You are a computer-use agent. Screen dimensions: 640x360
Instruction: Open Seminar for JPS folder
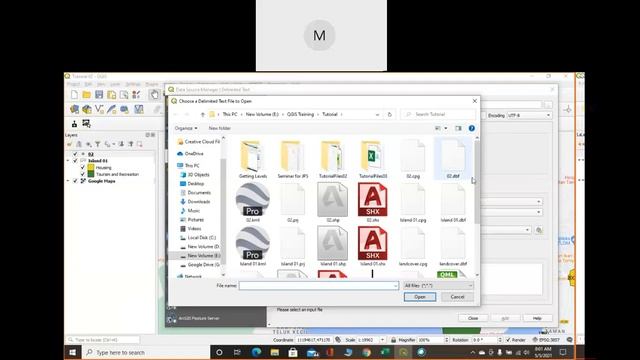[293, 159]
